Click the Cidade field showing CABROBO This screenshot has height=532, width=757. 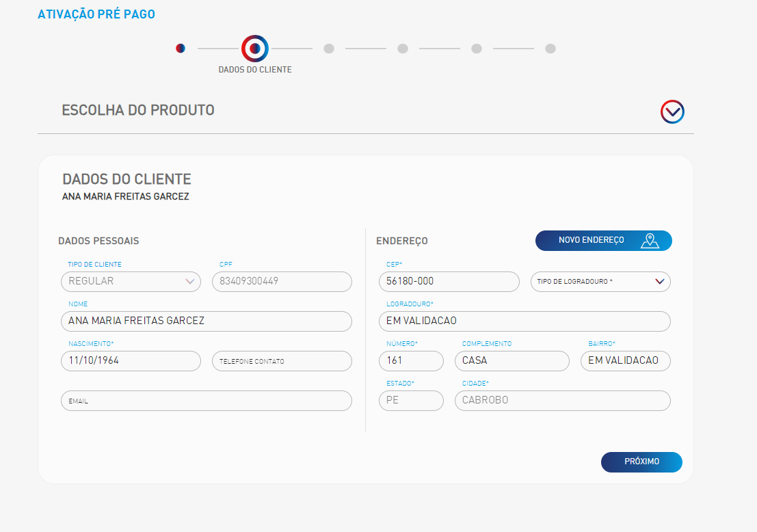click(562, 401)
